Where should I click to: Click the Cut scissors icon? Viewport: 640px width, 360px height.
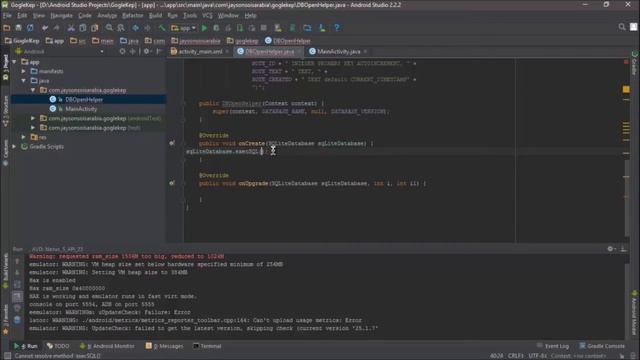coord(71,28)
